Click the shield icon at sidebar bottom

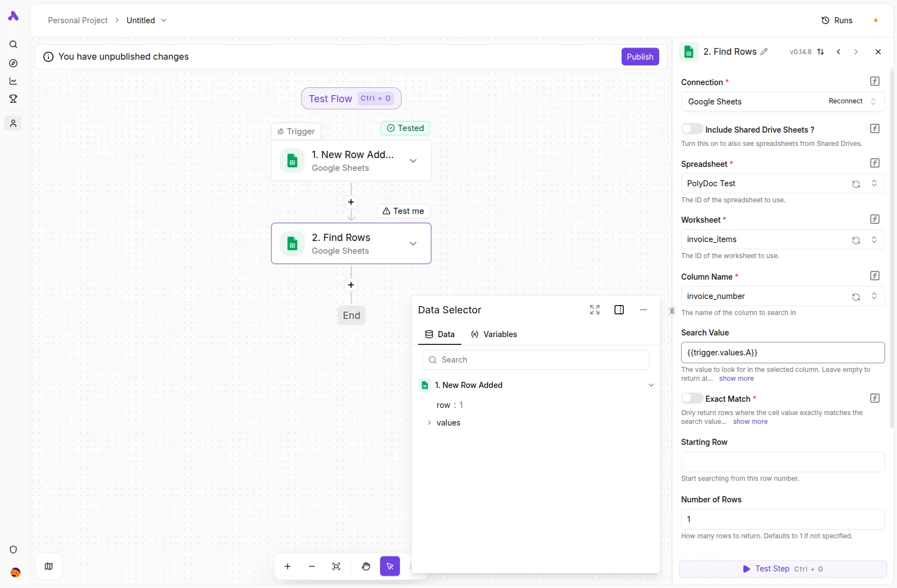(x=13, y=549)
